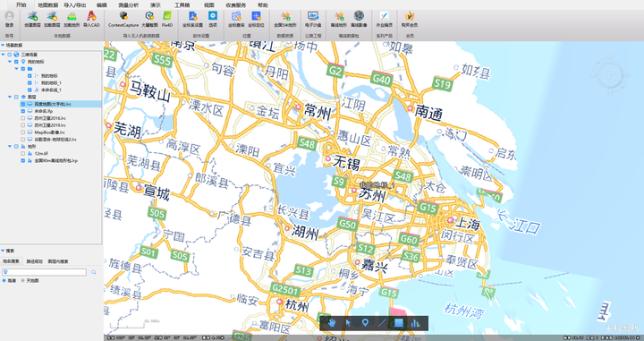This screenshot has height=341, width=644.
Task: Open 坐标系设置 coordinate system settings
Action: tap(192, 16)
